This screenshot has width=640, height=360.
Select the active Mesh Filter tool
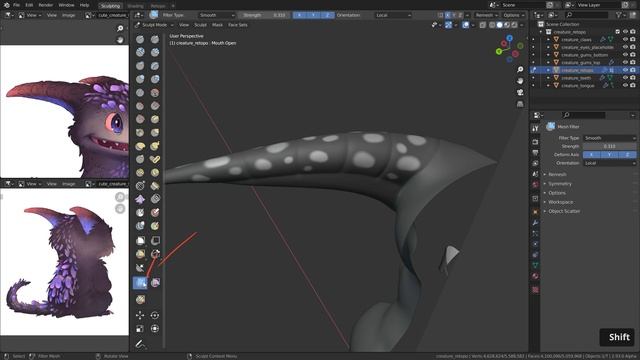[140, 282]
